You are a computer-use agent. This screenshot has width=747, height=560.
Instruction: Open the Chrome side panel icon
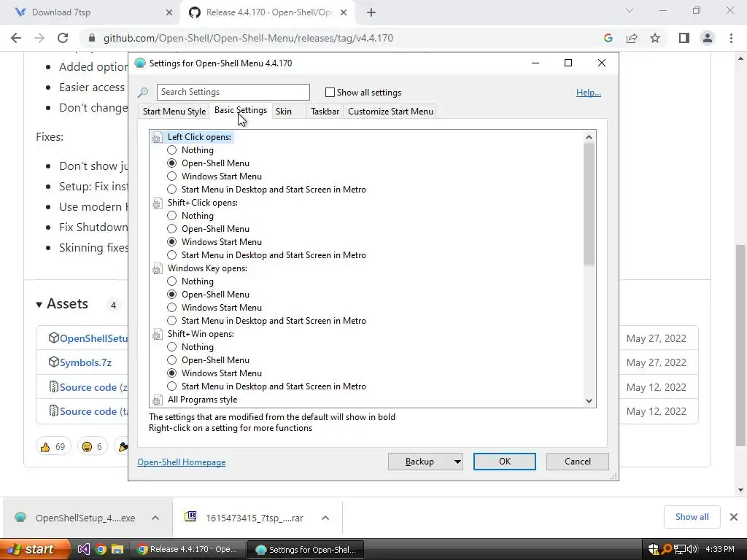coord(684,38)
